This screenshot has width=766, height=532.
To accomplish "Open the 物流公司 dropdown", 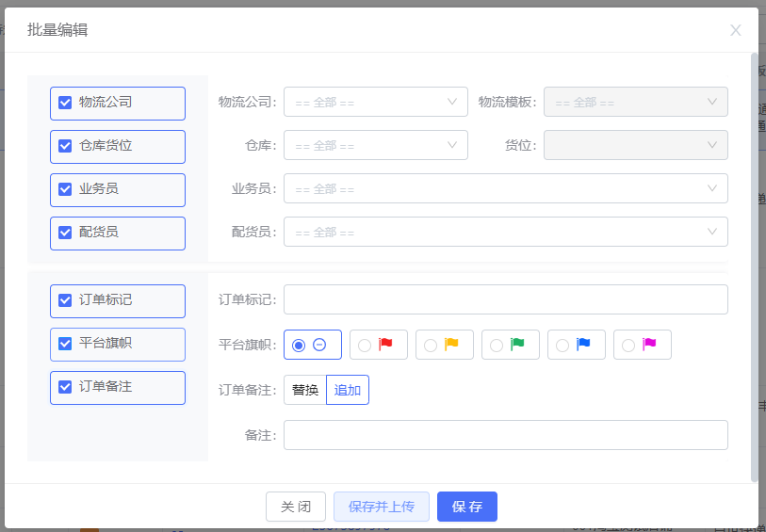I will pos(376,102).
